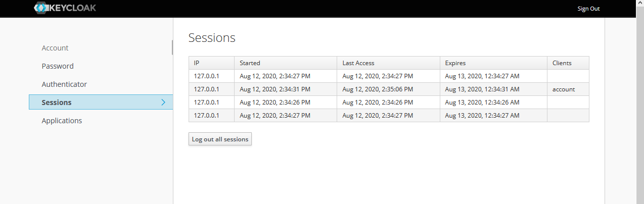The width and height of the screenshot is (644, 204).
Task: Open the Account menu item
Action: click(55, 48)
